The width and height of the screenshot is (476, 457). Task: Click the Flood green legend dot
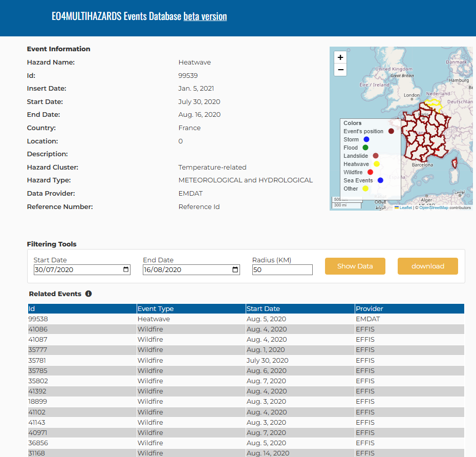365,148
